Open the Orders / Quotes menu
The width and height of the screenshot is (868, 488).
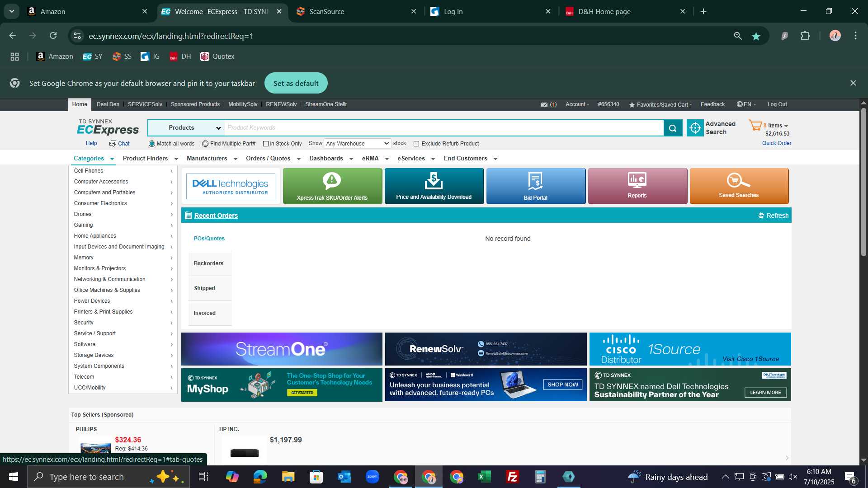(273, 159)
